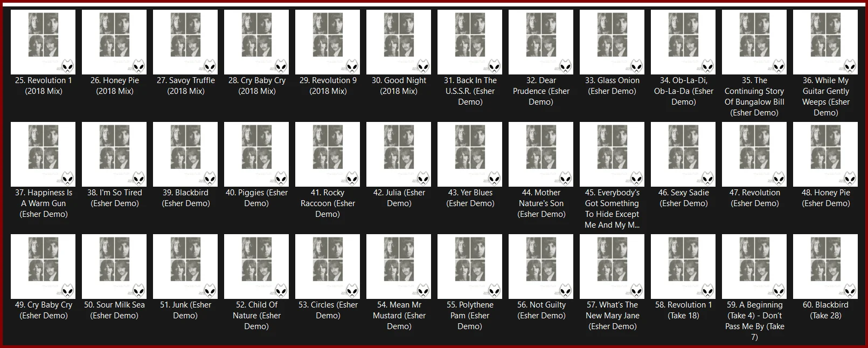Click the title text '25. Revolution 1 (2018 Mix)'
Viewport: 868px width, 348px height.
point(44,86)
